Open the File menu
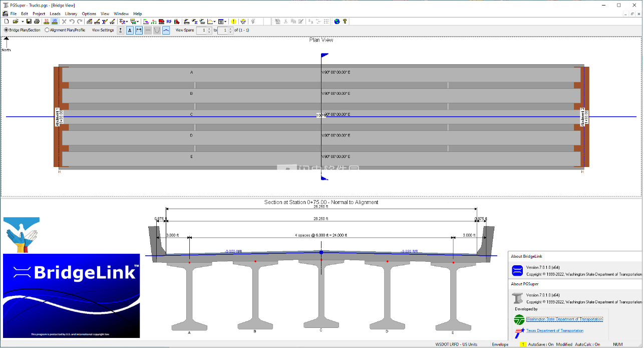Image resolution: width=644 pixels, height=348 pixels. (13, 14)
